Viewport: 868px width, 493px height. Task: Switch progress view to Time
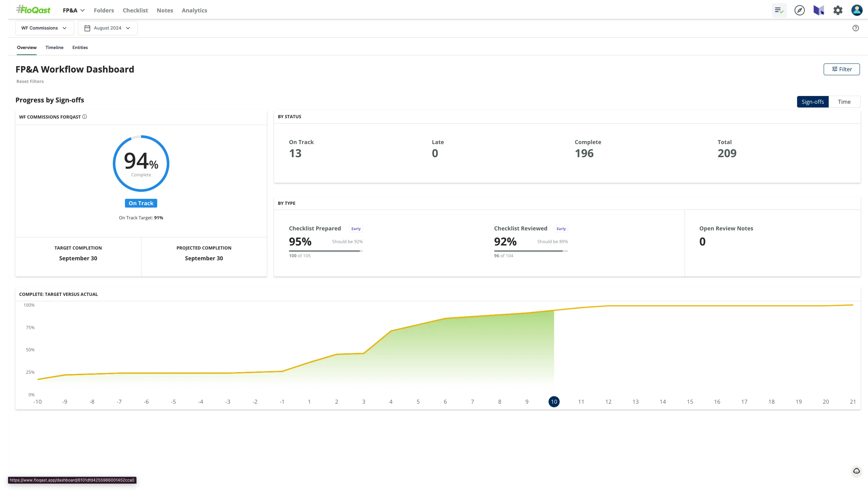coord(844,102)
